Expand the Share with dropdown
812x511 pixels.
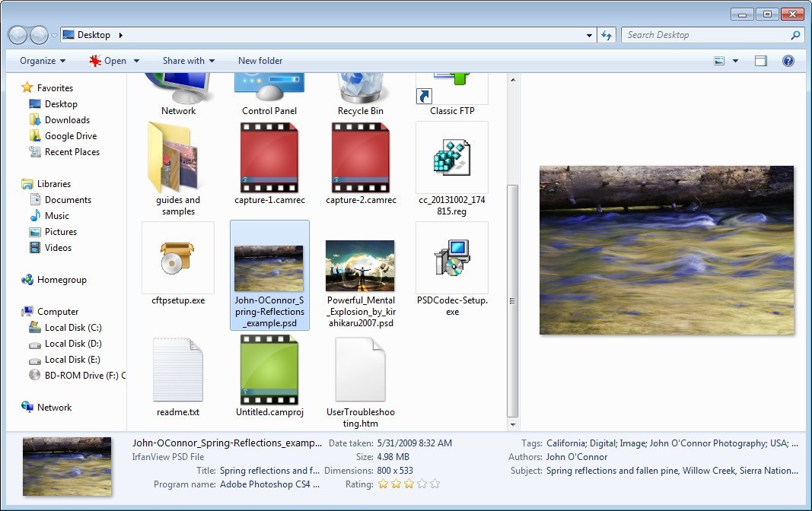[x=186, y=61]
